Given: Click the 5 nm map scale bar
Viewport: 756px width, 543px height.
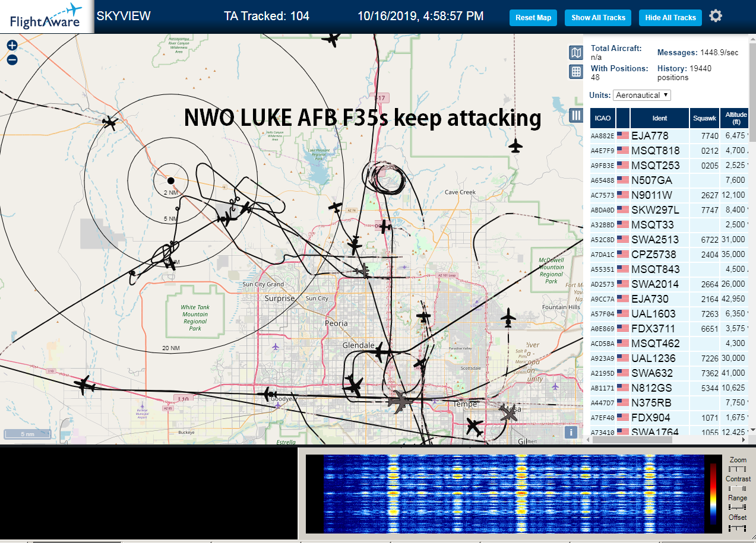Looking at the screenshot, I should (28, 434).
